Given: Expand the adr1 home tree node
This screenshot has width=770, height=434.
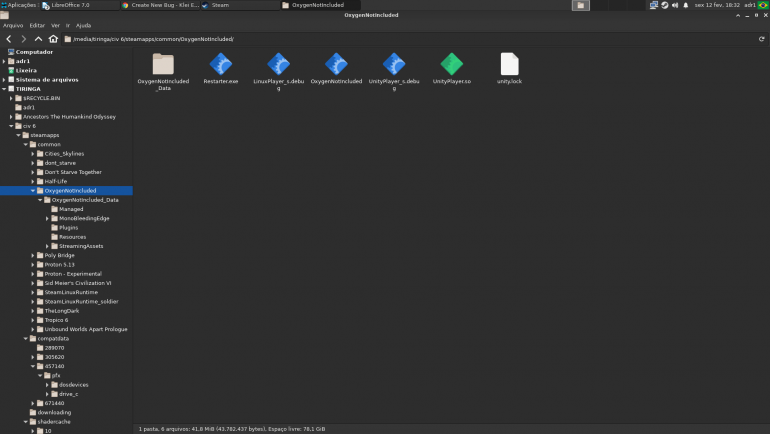Looking at the screenshot, I should [4, 61].
